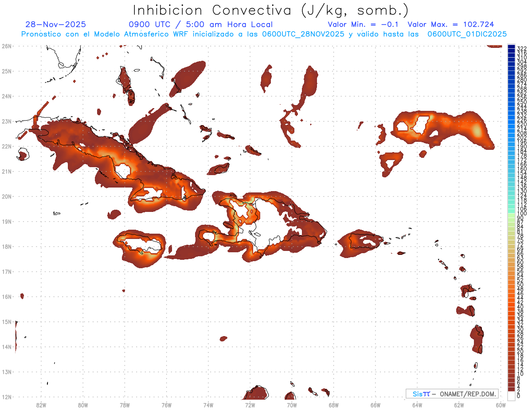Click the colorbar value "322"
Viewport: 532px width, 411px height.
coord(522,48)
